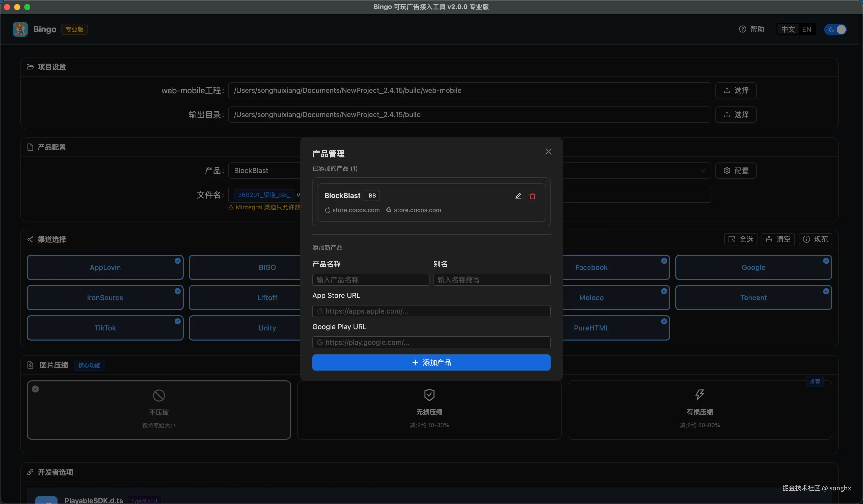Select 无损压缩 lossless compression option
This screenshot has height=504, width=863.
429,410
